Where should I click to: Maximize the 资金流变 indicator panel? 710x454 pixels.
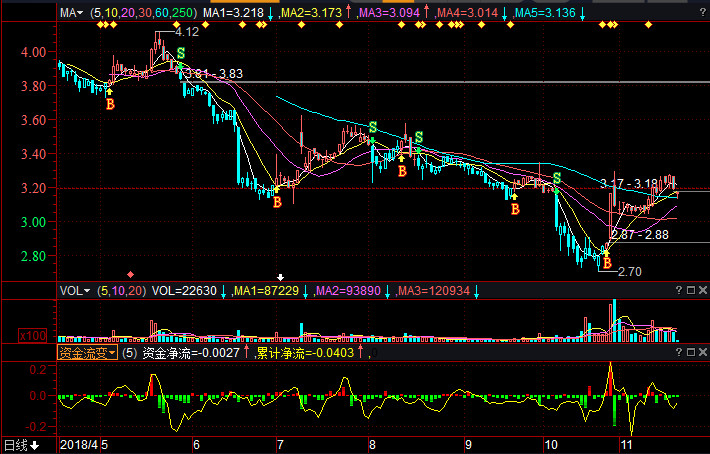tap(691, 352)
